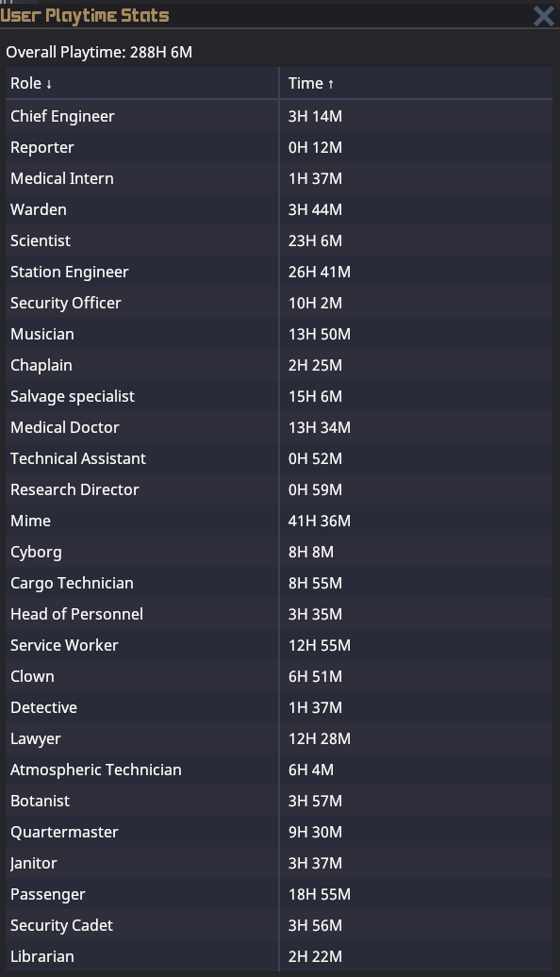The height and width of the screenshot is (977, 560).
Task: Select the Quartermaster row
Action: click(x=279, y=832)
